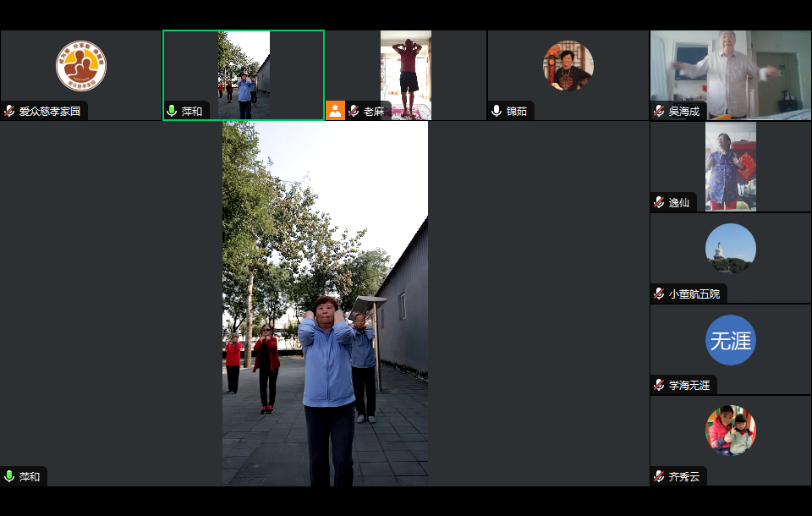
Task: Click the muted mic icon beside 逸仙
Action: click(x=659, y=202)
